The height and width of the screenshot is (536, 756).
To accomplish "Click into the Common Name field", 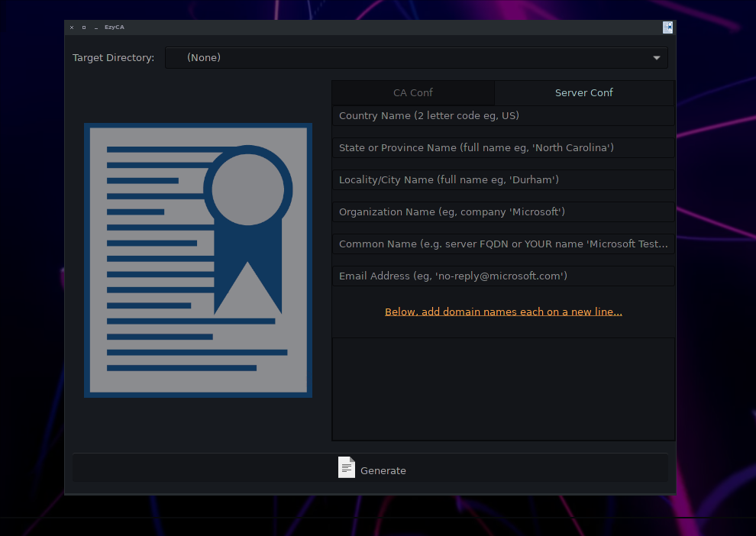I will click(503, 244).
